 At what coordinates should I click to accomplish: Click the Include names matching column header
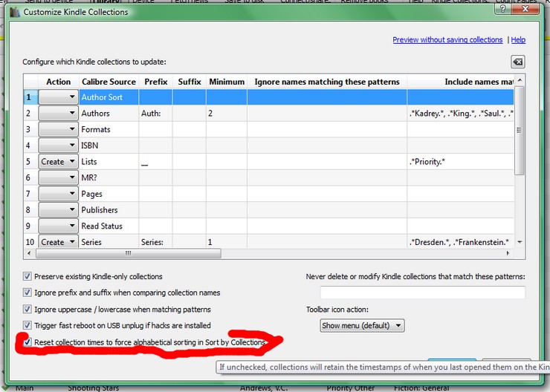pyautogui.click(x=461, y=82)
